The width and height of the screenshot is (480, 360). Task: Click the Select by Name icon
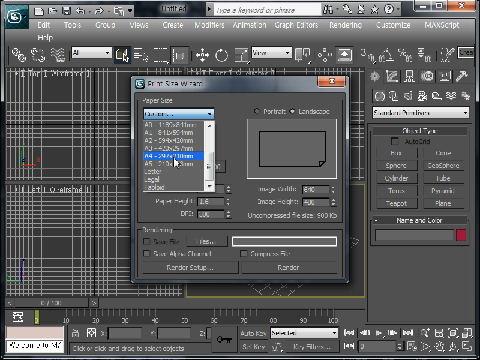141,55
